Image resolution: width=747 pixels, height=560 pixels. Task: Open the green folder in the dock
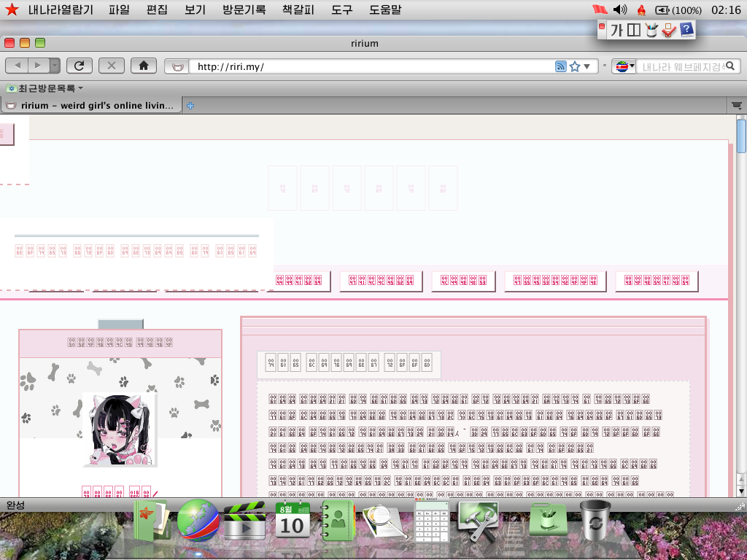[x=549, y=521]
